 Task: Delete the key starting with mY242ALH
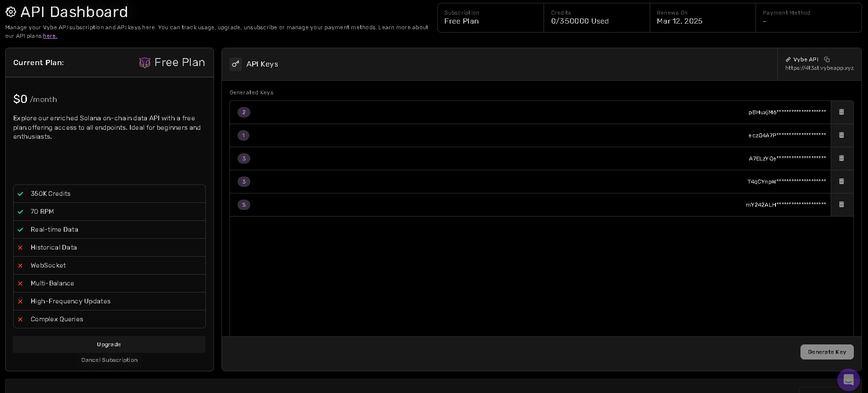pos(842,205)
